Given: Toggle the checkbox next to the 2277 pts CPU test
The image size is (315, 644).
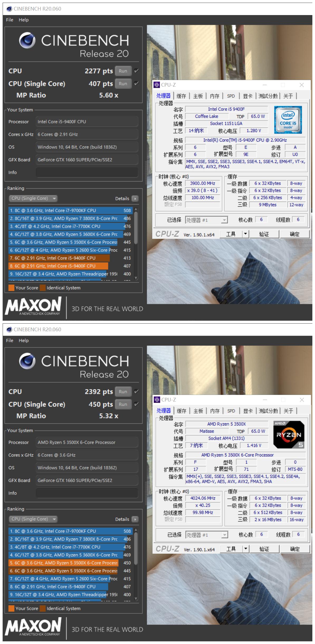Looking at the screenshot, I should point(136,71).
